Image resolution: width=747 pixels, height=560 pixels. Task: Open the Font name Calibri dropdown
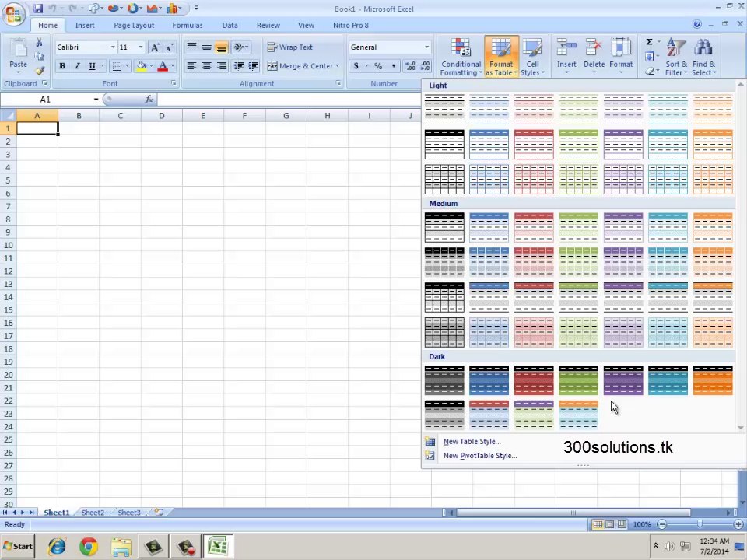pyautogui.click(x=113, y=47)
